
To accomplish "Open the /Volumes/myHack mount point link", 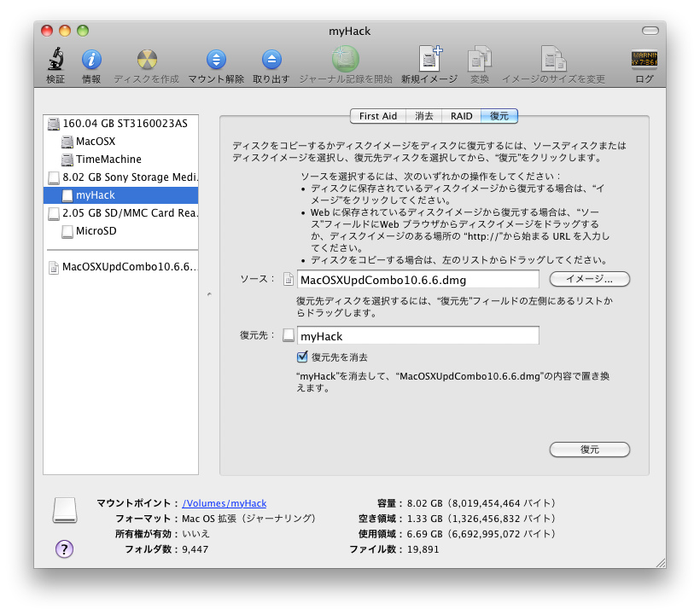I will [225, 503].
